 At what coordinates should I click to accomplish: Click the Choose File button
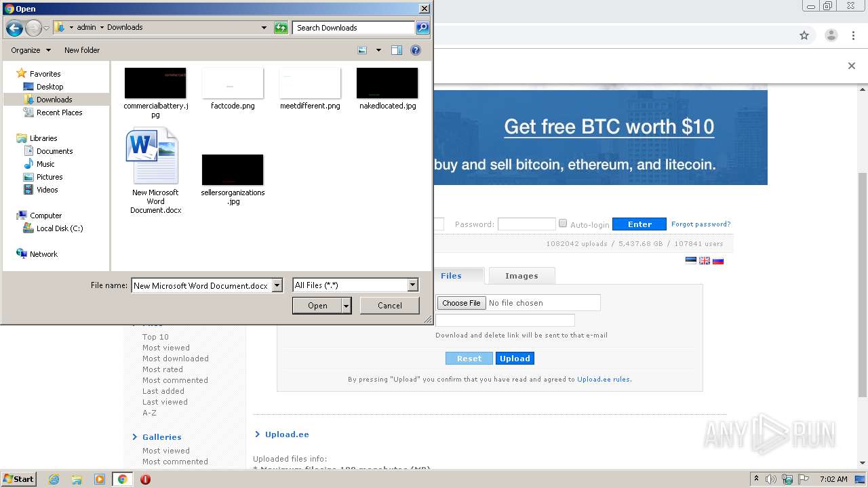click(461, 303)
